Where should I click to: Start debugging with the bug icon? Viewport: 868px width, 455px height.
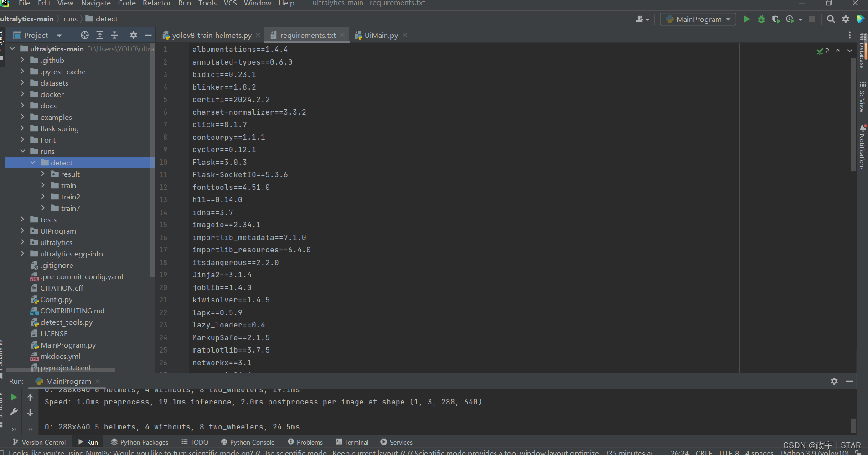(761, 19)
